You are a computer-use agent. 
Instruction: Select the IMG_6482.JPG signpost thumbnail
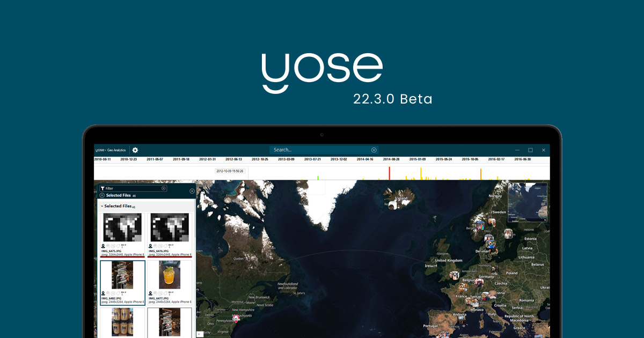click(122, 275)
